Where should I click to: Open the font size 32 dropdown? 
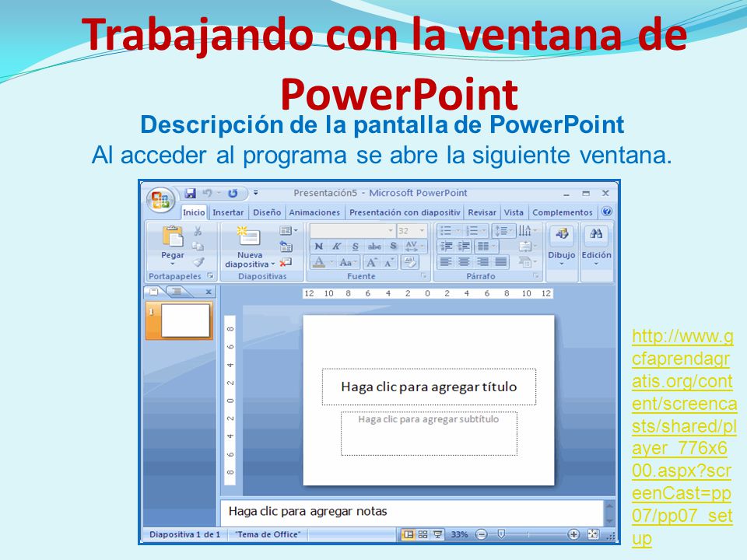[x=412, y=231]
